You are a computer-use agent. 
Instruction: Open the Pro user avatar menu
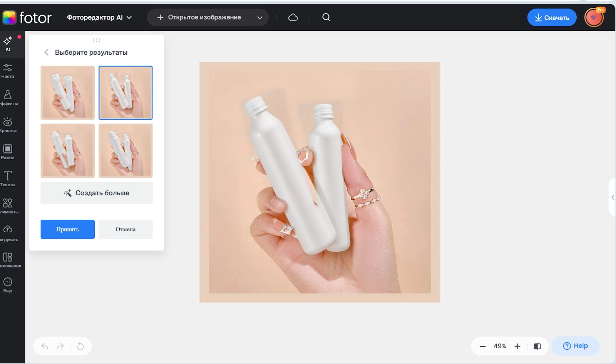click(x=594, y=17)
